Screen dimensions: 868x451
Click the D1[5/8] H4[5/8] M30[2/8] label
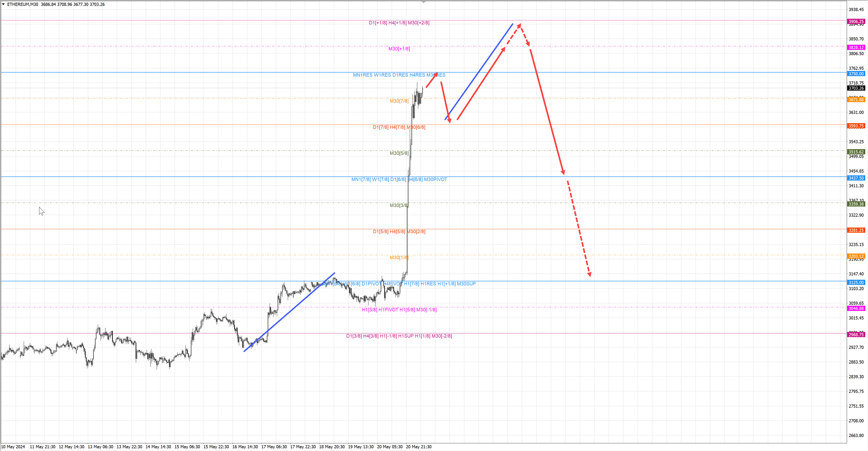click(x=399, y=232)
